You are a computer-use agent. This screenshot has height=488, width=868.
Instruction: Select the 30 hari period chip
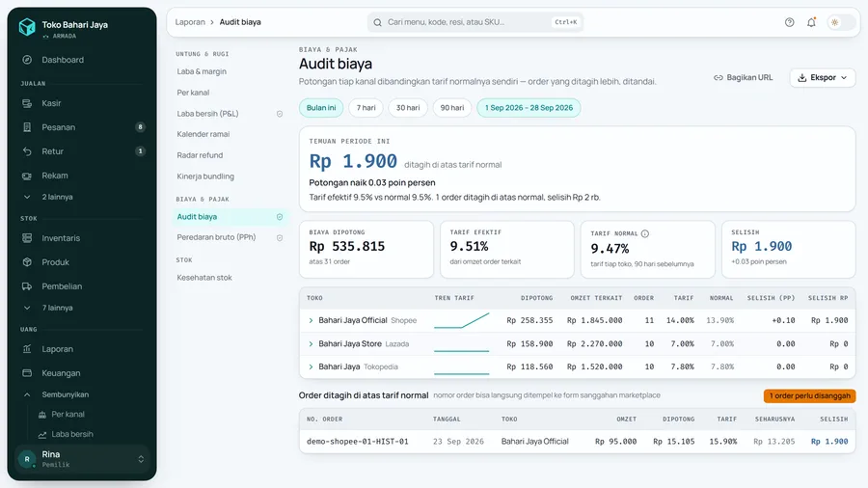coord(408,108)
